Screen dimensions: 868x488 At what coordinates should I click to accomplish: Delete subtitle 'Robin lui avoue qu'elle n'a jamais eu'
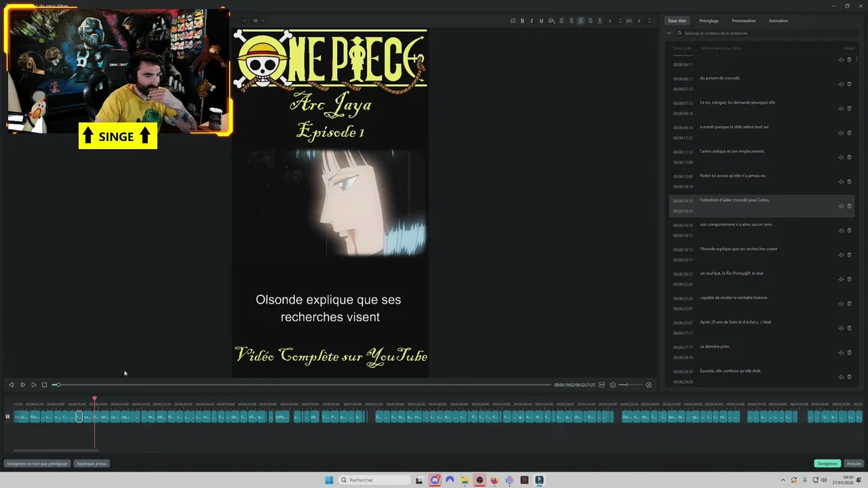tap(849, 182)
